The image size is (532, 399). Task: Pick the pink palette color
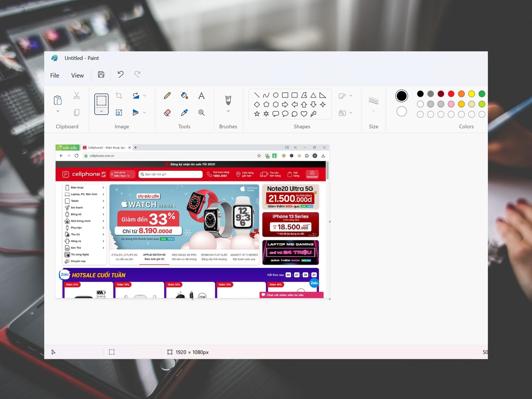point(451,104)
